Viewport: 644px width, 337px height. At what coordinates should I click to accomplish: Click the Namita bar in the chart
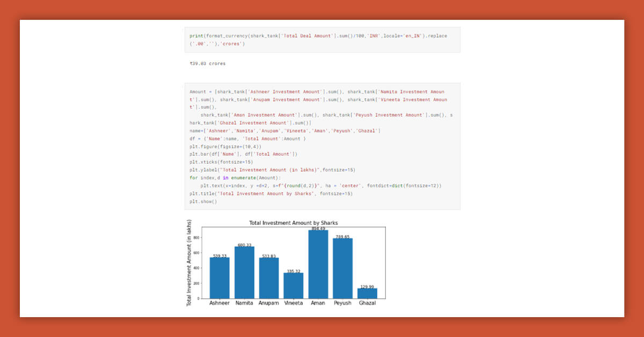tap(244, 273)
